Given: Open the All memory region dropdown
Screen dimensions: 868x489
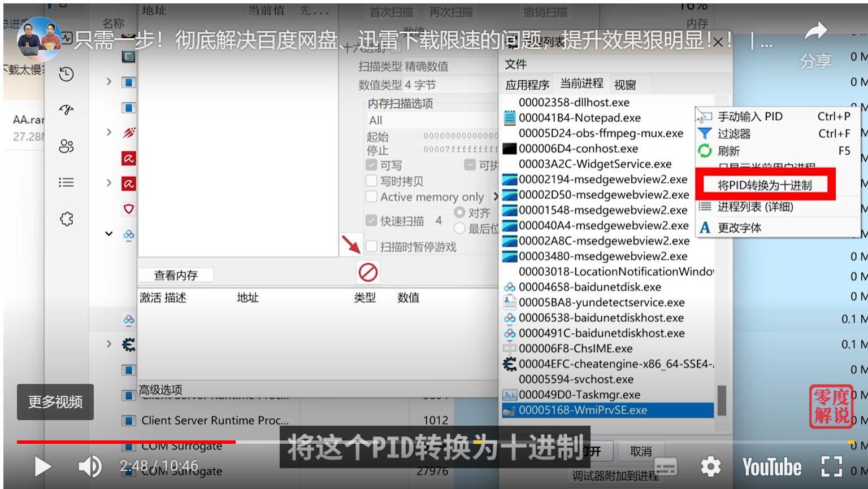Looking at the screenshot, I should (x=433, y=120).
